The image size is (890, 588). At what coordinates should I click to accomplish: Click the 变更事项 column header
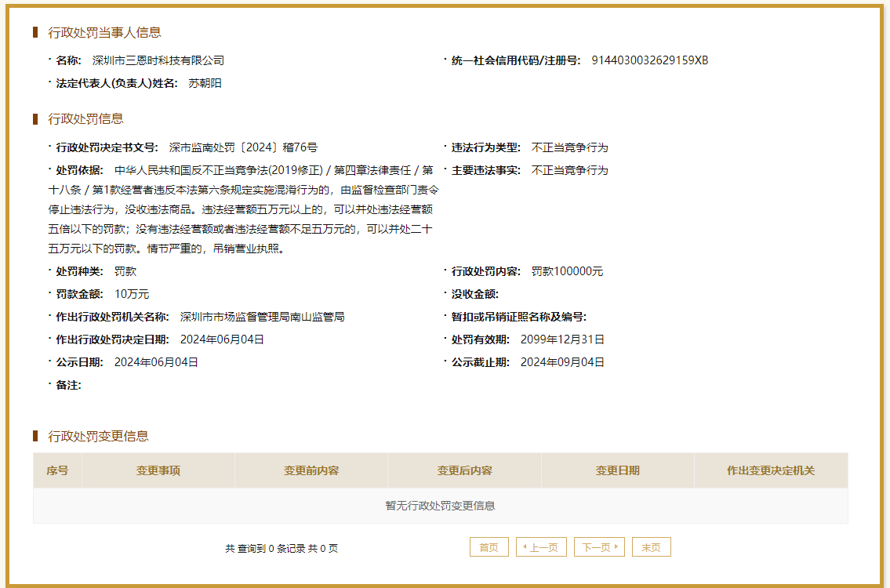[x=158, y=470]
